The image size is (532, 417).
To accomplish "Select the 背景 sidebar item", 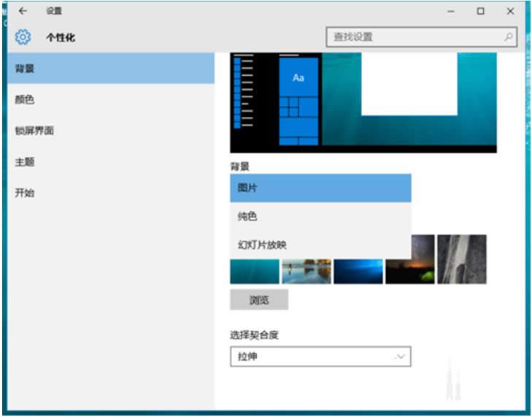I will point(111,68).
